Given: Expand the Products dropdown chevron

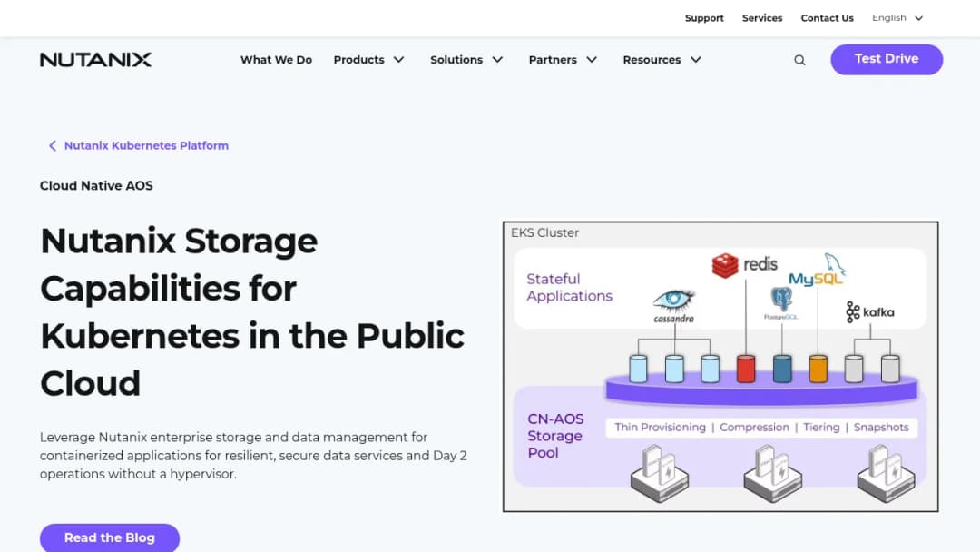Looking at the screenshot, I should tap(398, 60).
